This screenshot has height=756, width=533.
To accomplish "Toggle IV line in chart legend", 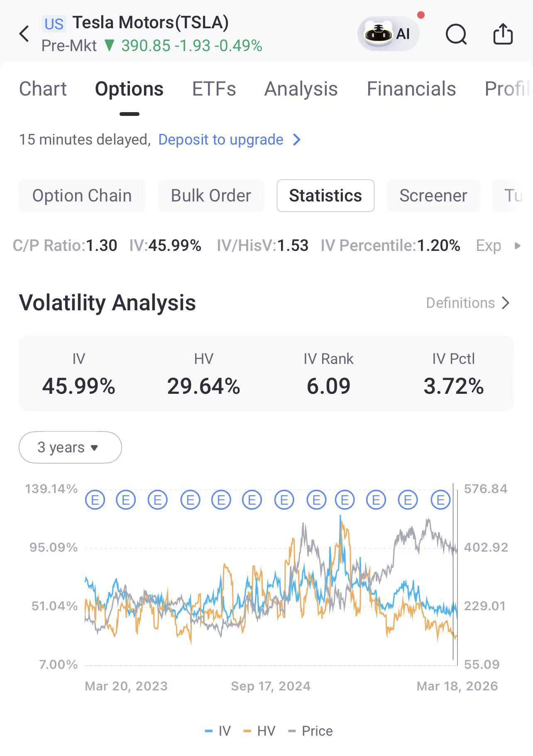I will 218,731.
